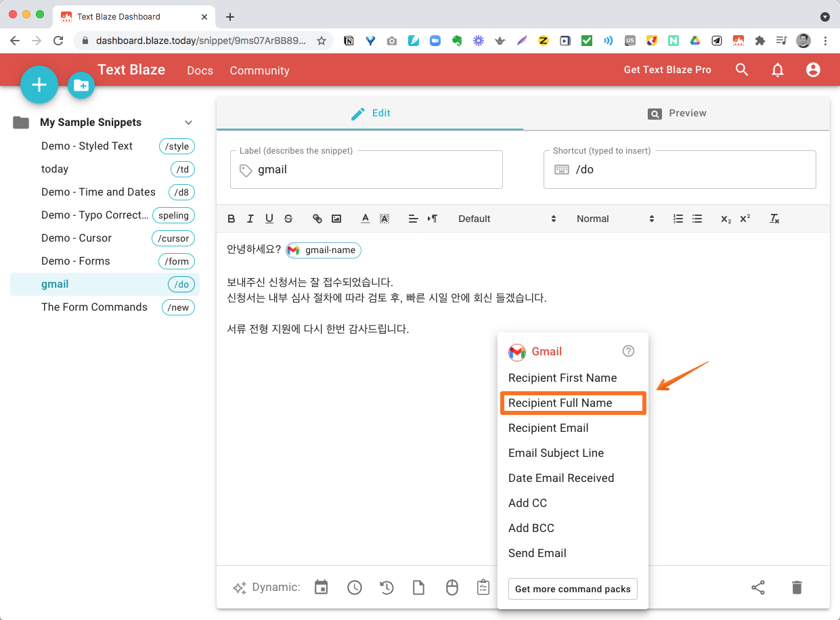The width and height of the screenshot is (840, 620).
Task: Open a new browser tab
Action: pyautogui.click(x=230, y=17)
